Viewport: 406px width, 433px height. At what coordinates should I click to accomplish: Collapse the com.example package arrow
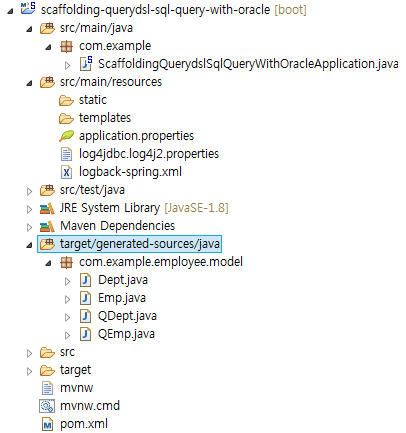click(49, 47)
